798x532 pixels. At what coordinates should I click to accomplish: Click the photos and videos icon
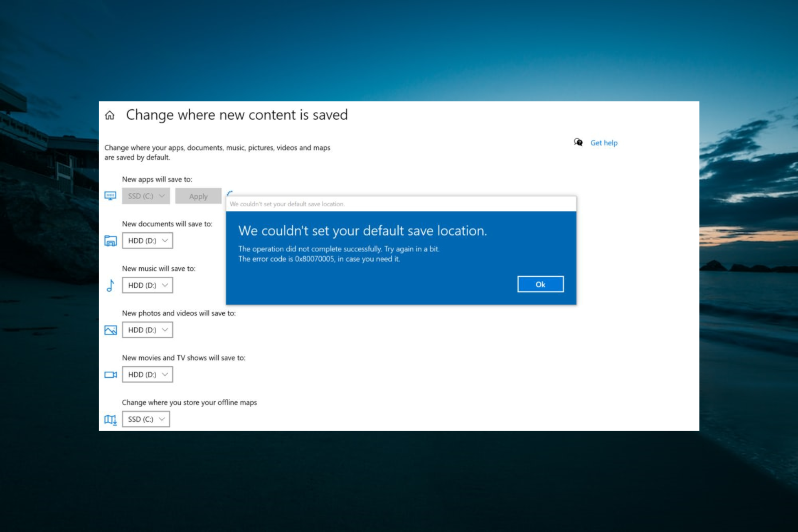110,330
